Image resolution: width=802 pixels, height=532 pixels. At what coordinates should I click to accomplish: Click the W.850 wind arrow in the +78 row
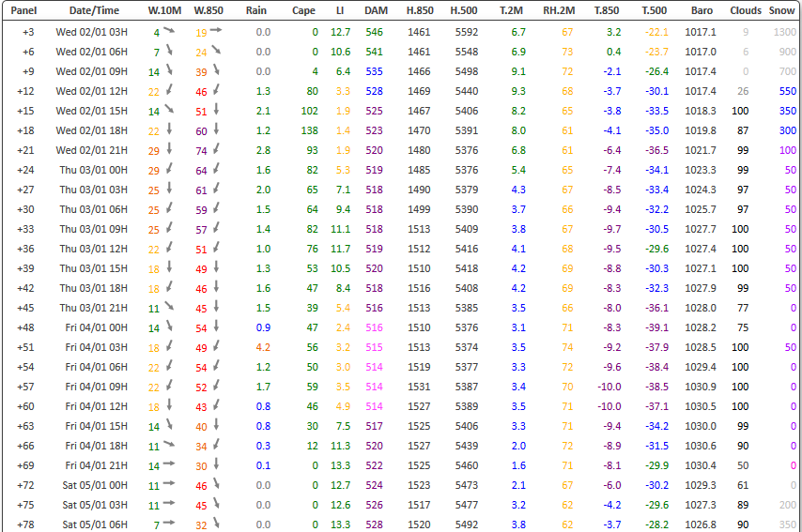point(216,524)
